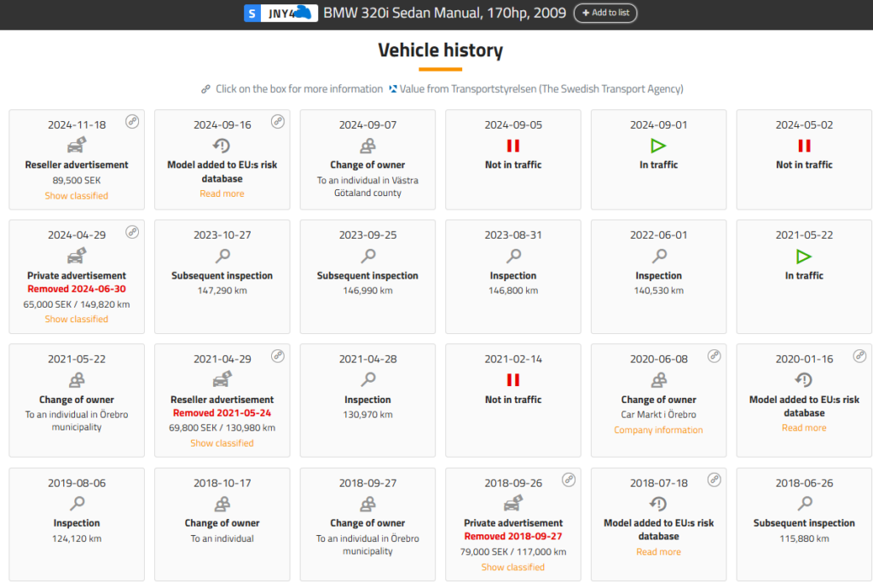Screen dimensions: 873x588
Task: Open Read more on 2018-07-18 risk card
Action: (x=658, y=552)
